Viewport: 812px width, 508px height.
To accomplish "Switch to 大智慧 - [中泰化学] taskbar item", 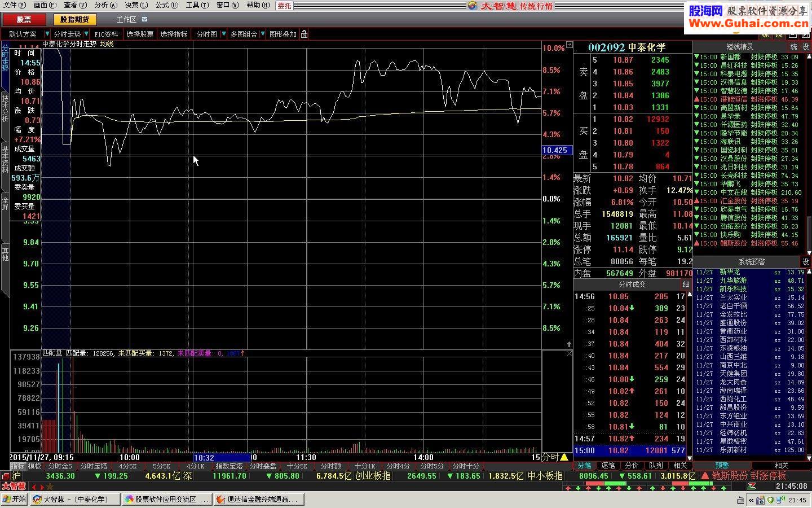I will [x=77, y=499].
